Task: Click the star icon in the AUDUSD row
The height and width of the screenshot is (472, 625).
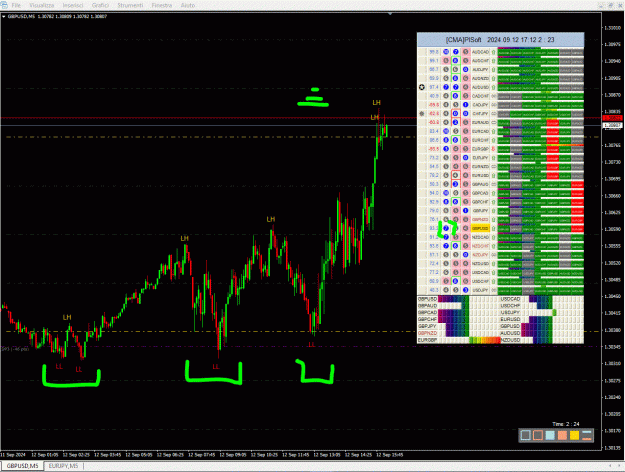Action: tap(422, 87)
